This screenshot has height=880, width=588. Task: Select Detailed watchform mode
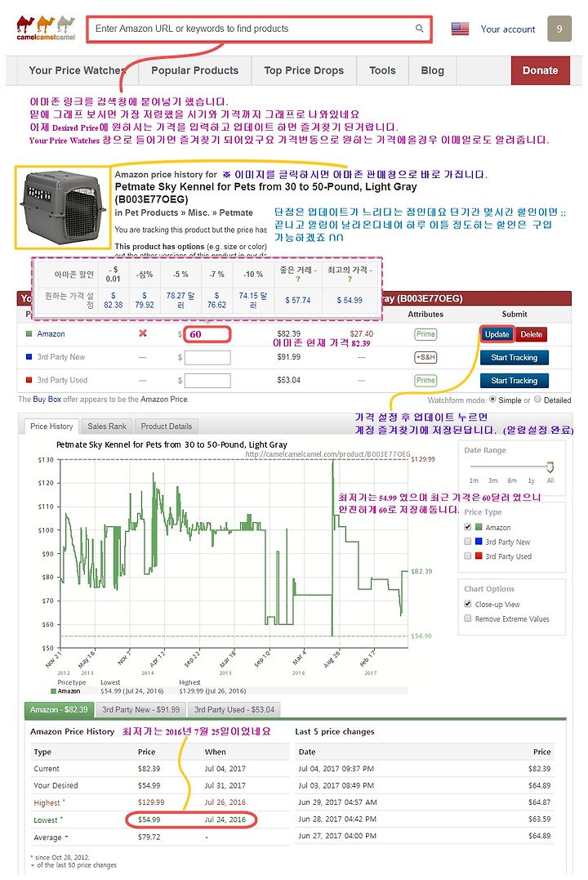point(537,400)
